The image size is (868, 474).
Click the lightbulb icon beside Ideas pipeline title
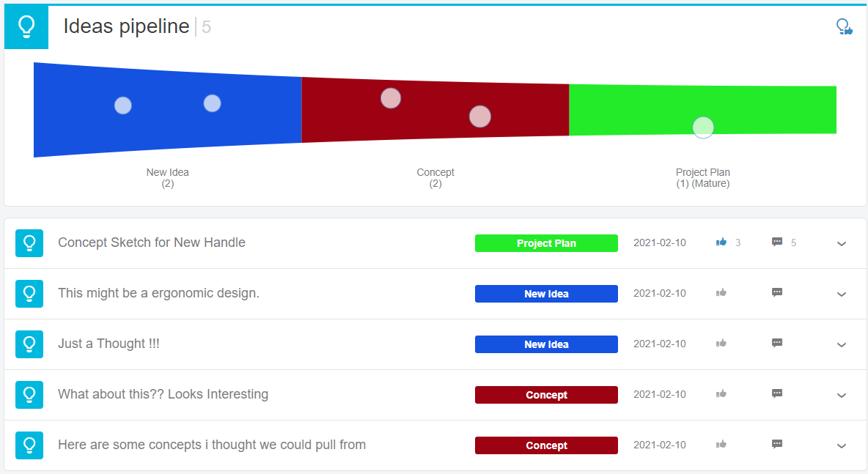click(x=26, y=27)
